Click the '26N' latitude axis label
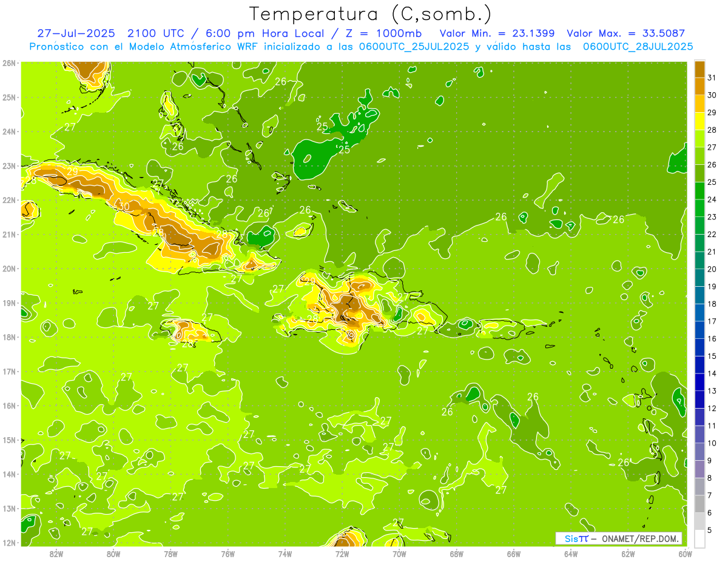This screenshot has height=562, width=728. click(9, 63)
